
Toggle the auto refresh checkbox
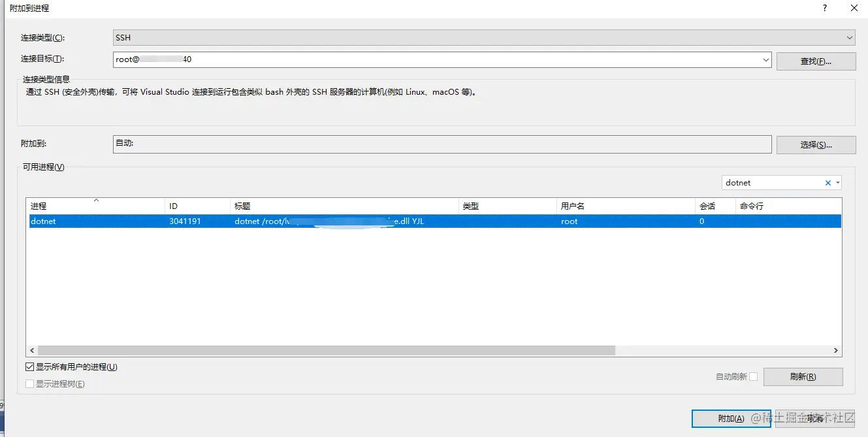754,376
